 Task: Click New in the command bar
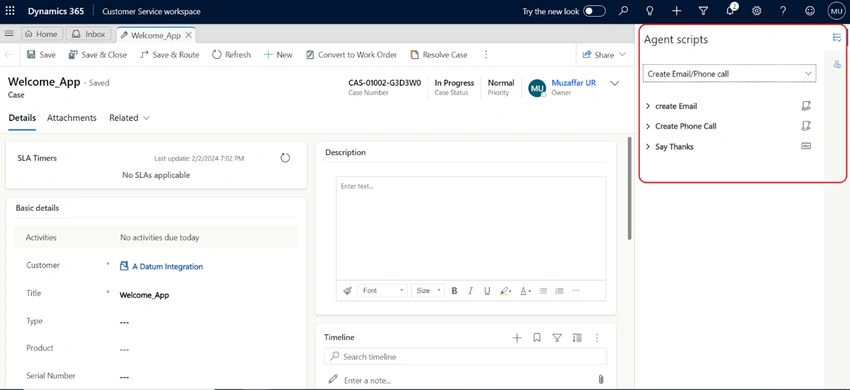tap(278, 55)
